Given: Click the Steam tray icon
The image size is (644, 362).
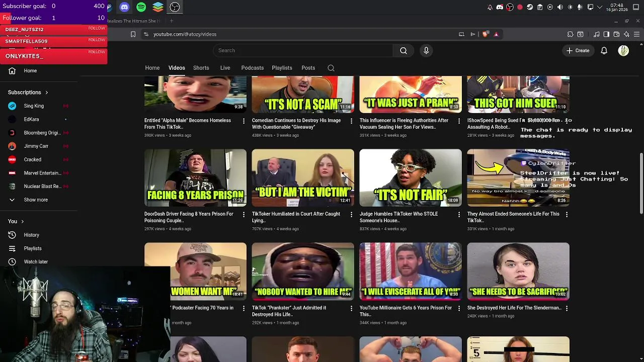Looking at the screenshot, I should [x=530, y=7].
